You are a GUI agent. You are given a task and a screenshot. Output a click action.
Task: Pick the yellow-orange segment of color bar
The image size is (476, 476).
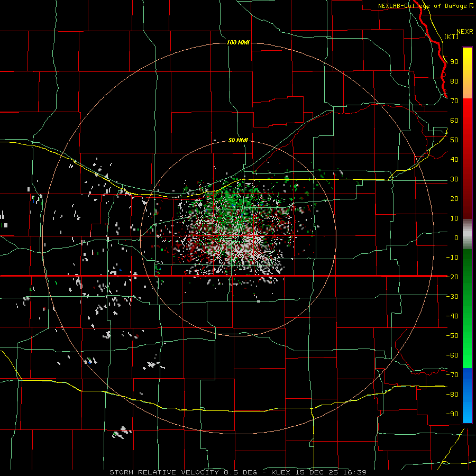(x=467, y=73)
